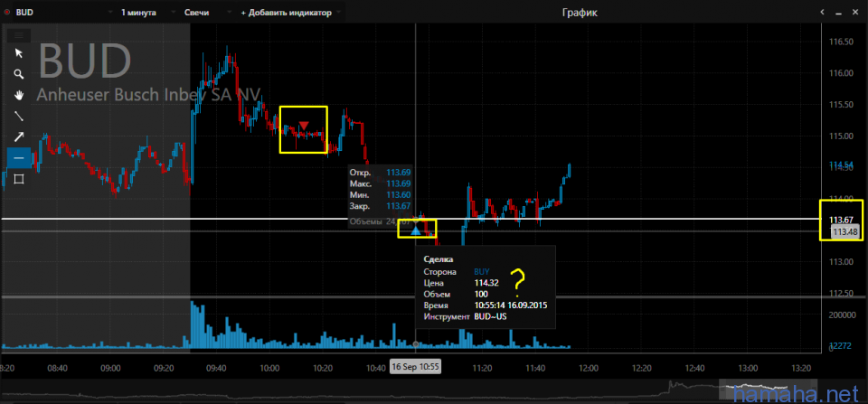Image resolution: width=868 pixels, height=404 pixels.
Task: Click the Откр. open price row
Action: pos(380,172)
